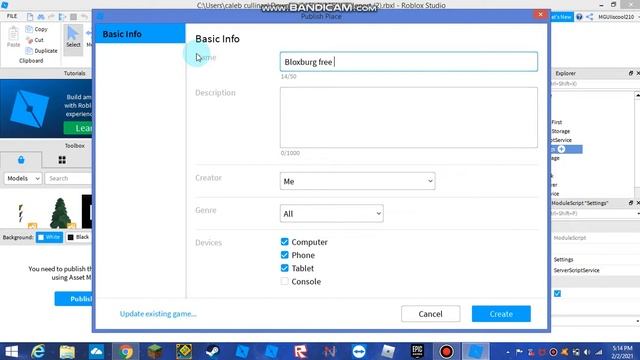Open File Explorer from the taskbar
Viewport: 640px width, 360px height.
pos(67,351)
